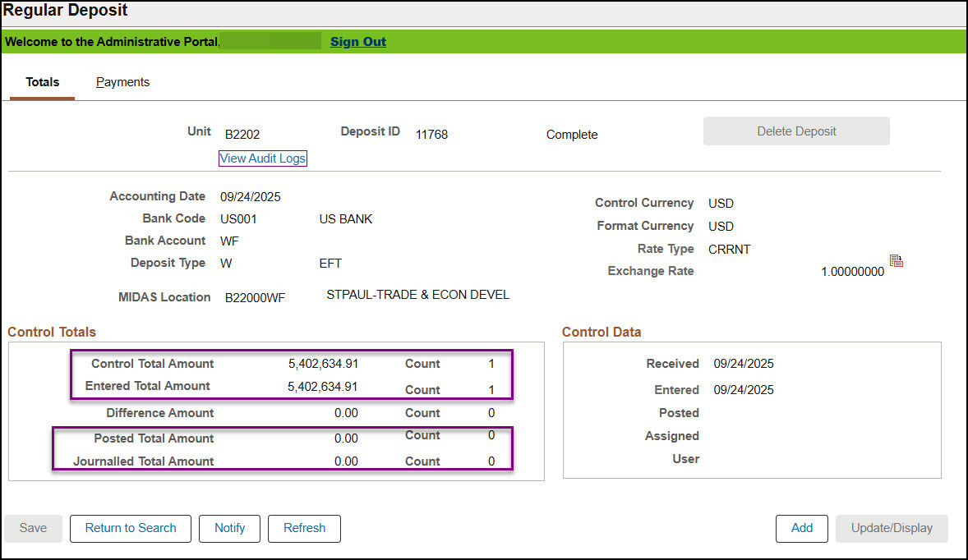Click the Accounting Date value
968x560 pixels.
(x=251, y=197)
